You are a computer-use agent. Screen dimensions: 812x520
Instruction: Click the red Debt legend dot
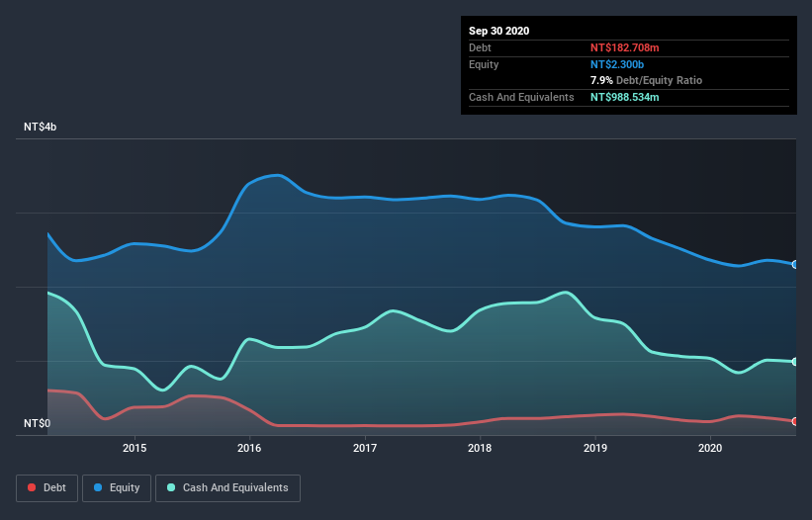pyautogui.click(x=32, y=487)
